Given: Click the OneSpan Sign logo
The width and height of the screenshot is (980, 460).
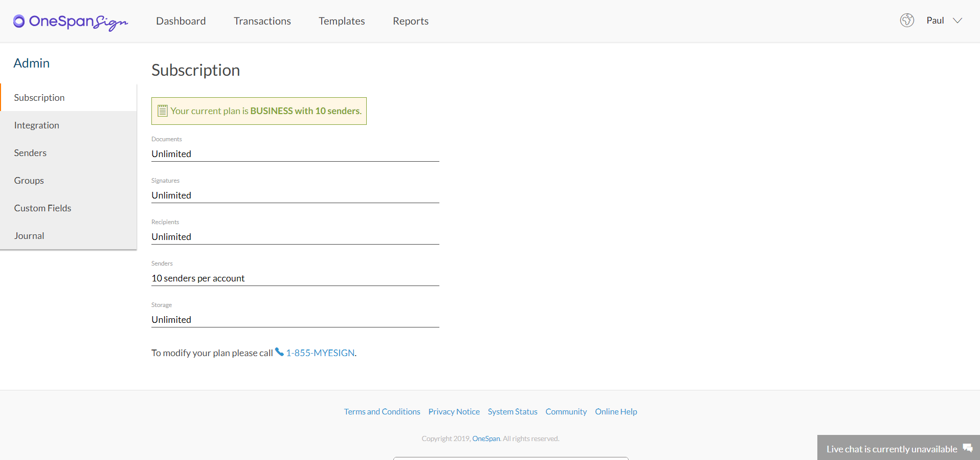Looking at the screenshot, I should [71, 21].
